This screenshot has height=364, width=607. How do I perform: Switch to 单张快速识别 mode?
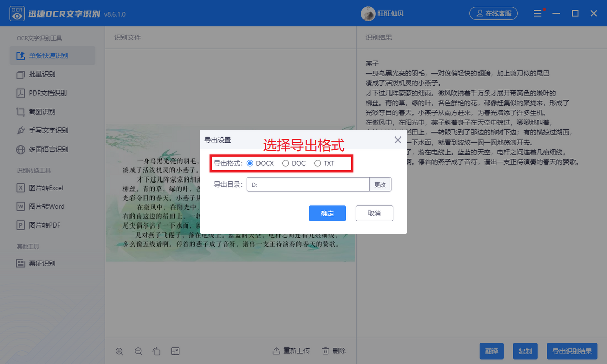pos(52,56)
